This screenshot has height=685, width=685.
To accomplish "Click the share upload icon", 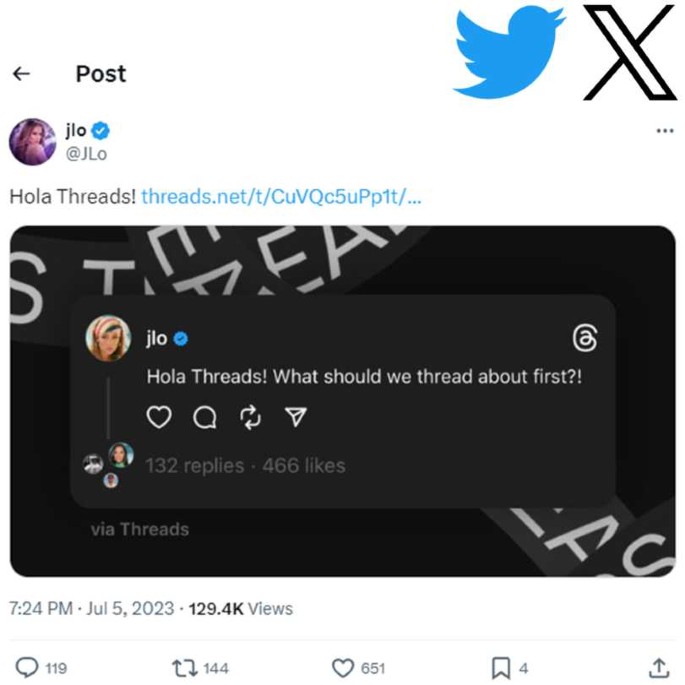I will coord(660,667).
